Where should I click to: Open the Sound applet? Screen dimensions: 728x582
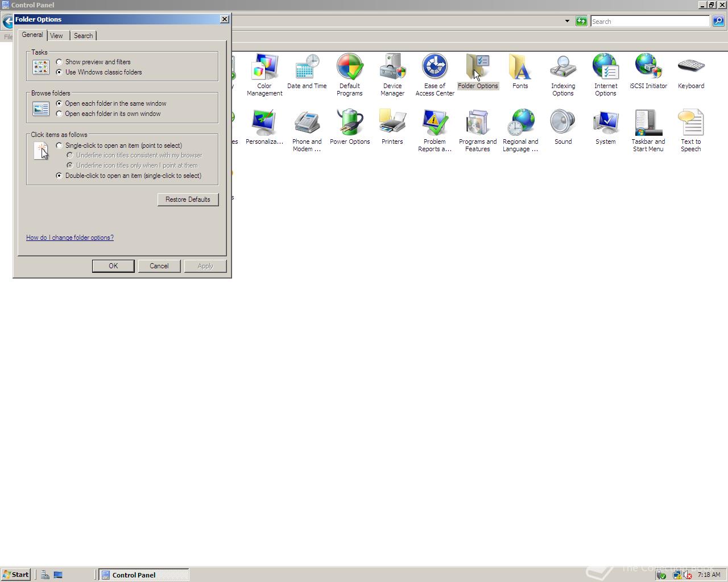pyautogui.click(x=563, y=127)
